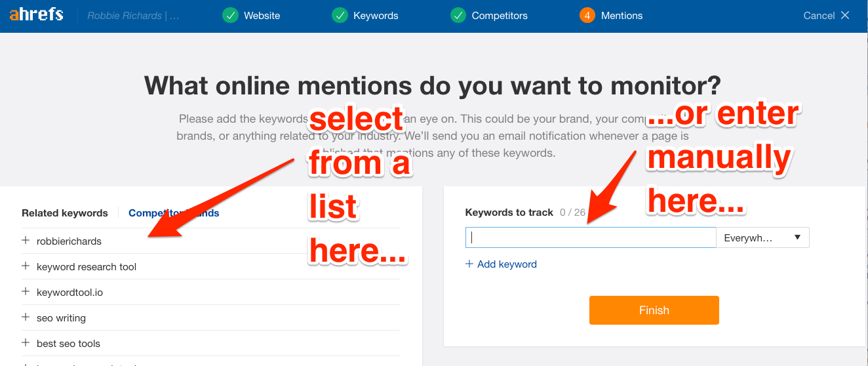The width and height of the screenshot is (868, 366).
Task: Open the Competitors step
Action: tap(500, 15)
